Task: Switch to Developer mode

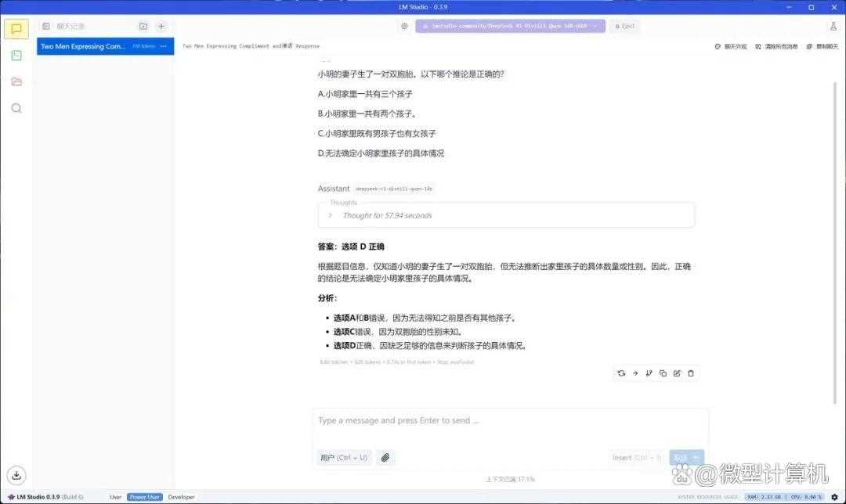Action: click(x=181, y=497)
